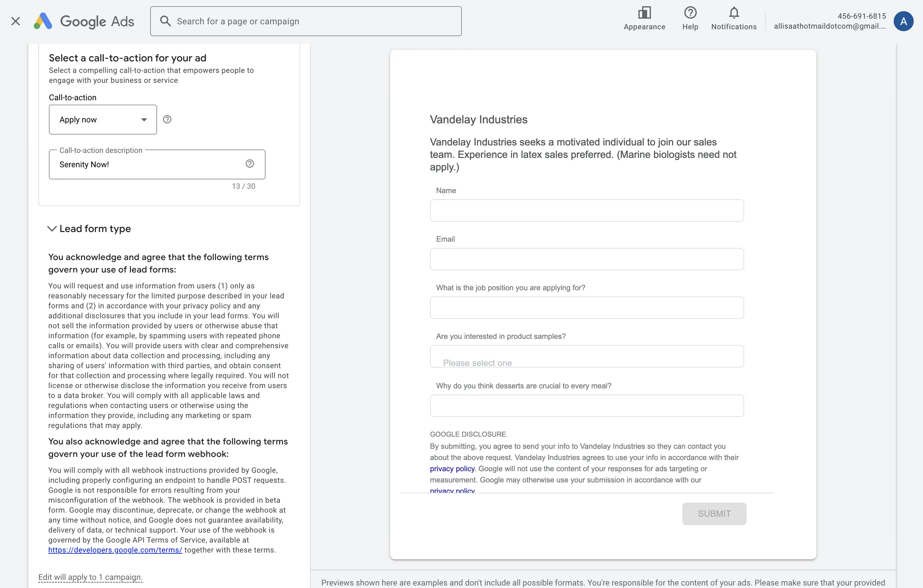Open the account avatar menu
This screenshot has height=588, width=923.
point(903,21)
